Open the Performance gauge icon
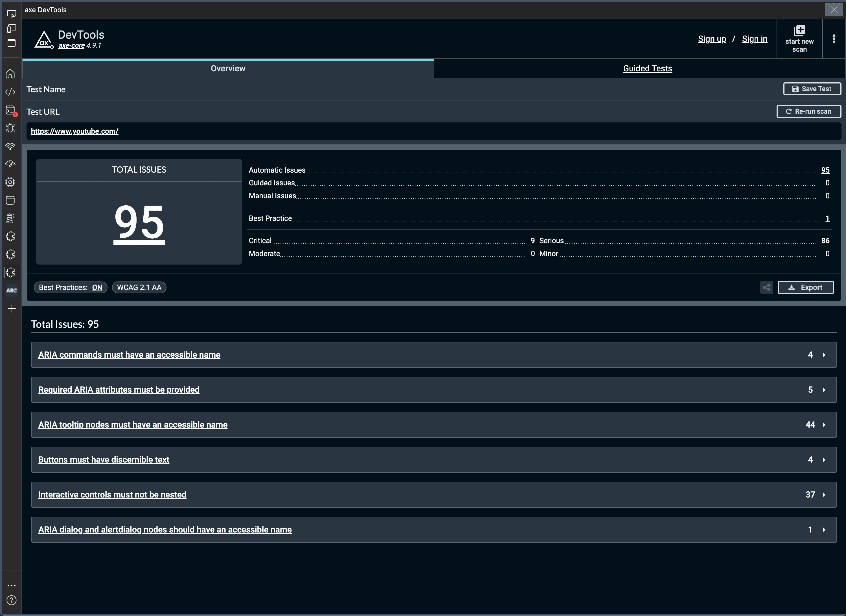Image resolution: width=846 pixels, height=616 pixels. point(10,164)
